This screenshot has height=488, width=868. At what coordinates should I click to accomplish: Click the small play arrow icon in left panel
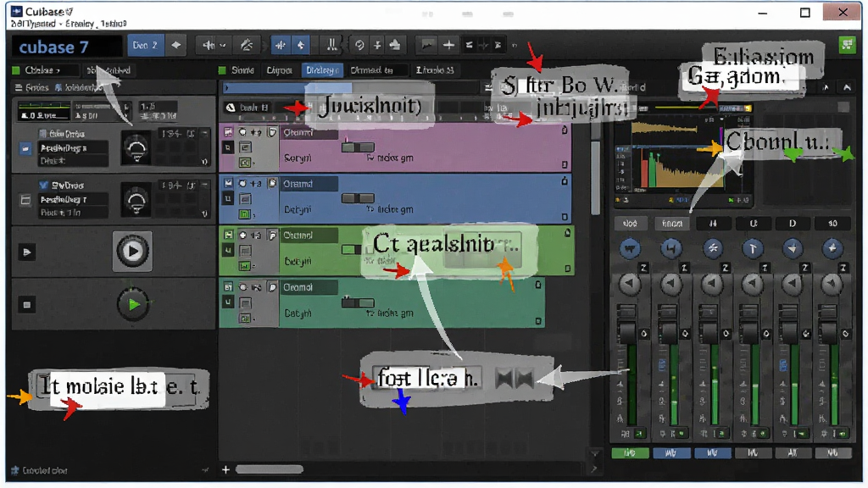[x=26, y=252]
